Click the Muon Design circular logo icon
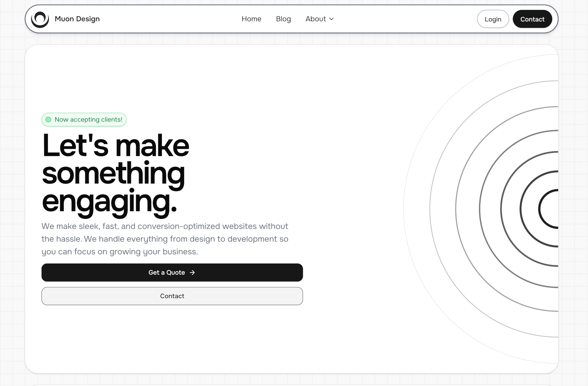Viewport: 588px width, 386px height. [x=40, y=19]
